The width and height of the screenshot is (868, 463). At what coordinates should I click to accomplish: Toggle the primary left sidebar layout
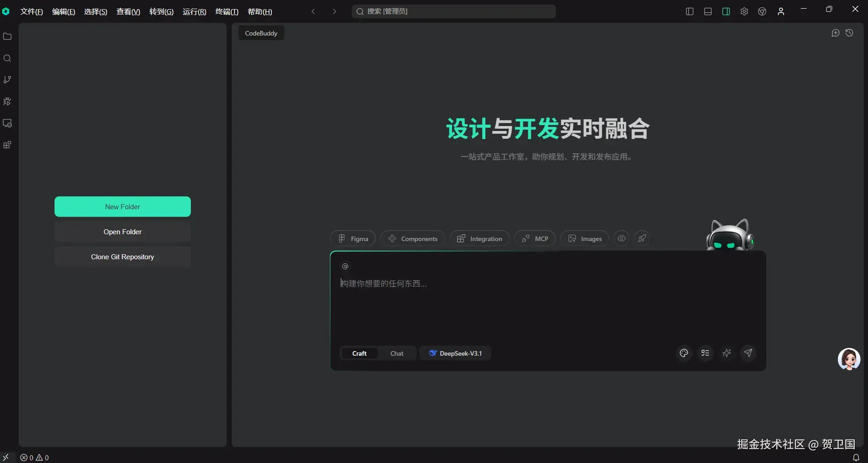click(x=689, y=11)
